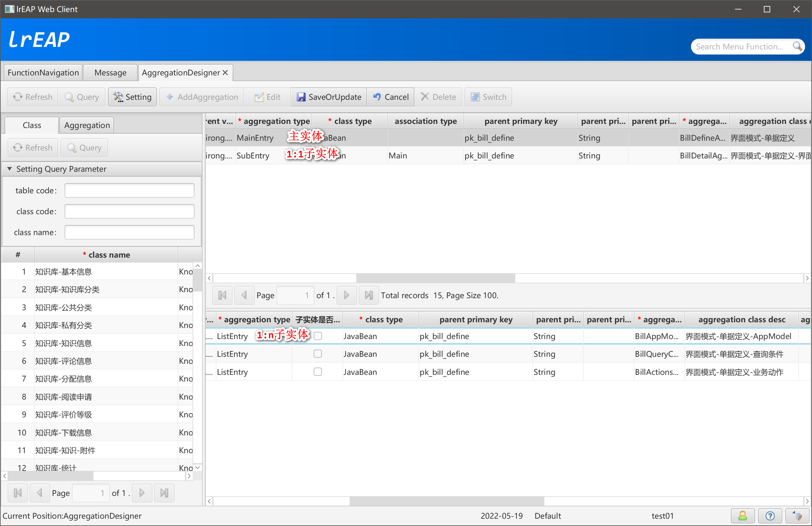The image size is (812, 526).
Task: Click the LrEAP logo
Action: (39, 39)
